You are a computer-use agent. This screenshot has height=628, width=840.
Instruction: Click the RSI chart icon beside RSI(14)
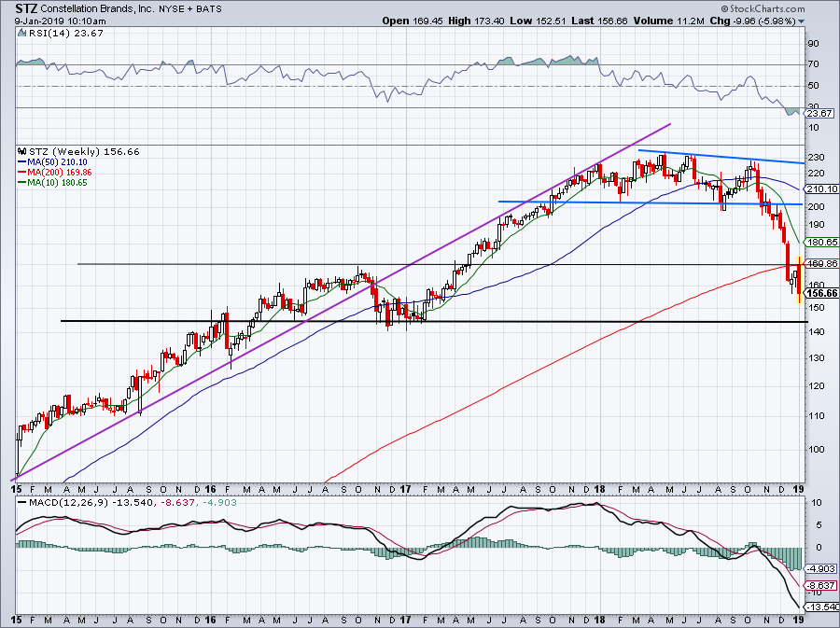coord(21,33)
